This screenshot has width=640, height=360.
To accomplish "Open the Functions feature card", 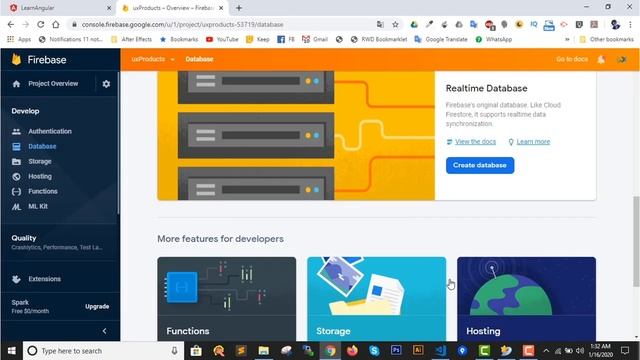I will click(x=227, y=299).
